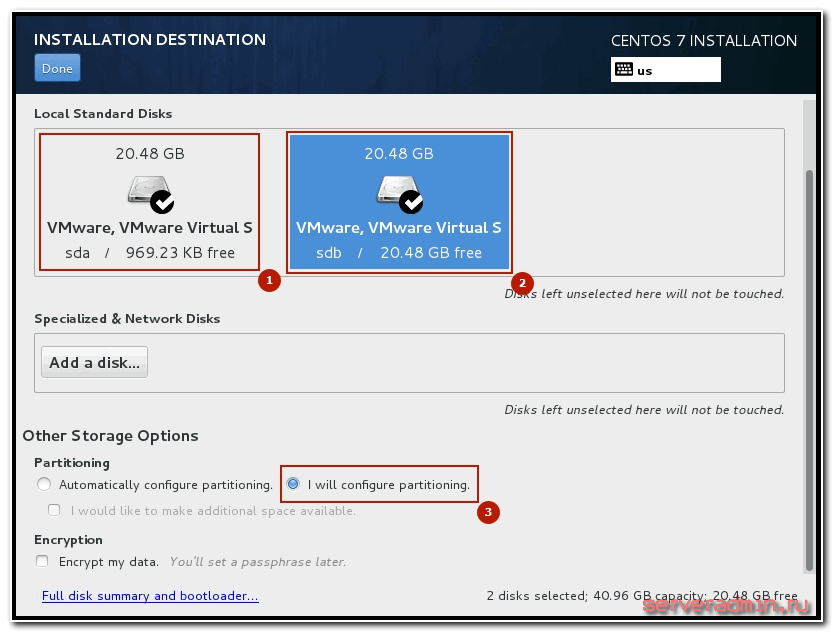This screenshot has height=633, width=834.
Task: Click the sda disk 20.48 GB size text
Action: pos(150,154)
